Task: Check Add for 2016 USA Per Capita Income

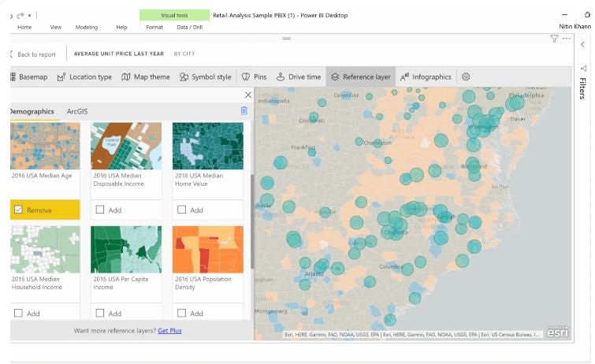Action: tap(100, 313)
